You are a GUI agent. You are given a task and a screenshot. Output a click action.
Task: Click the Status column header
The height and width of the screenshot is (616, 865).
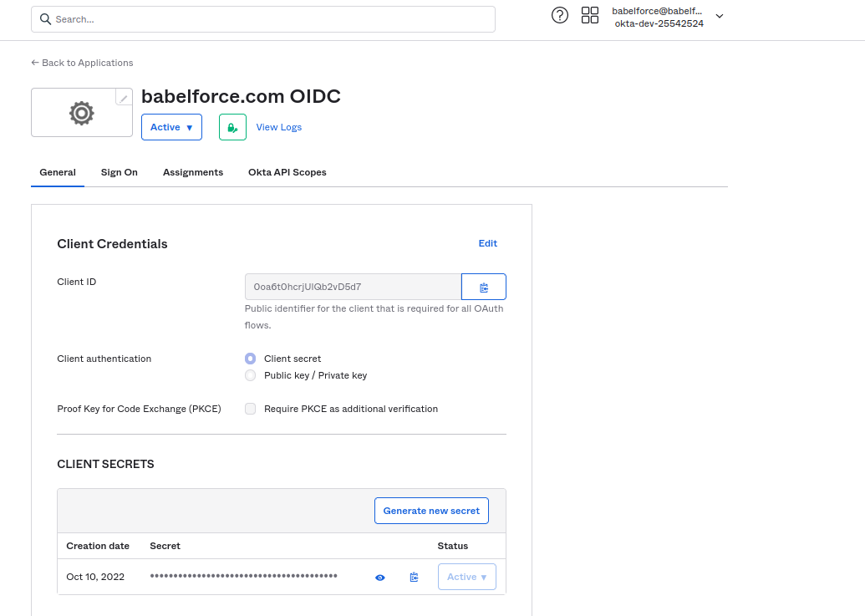pos(453,546)
